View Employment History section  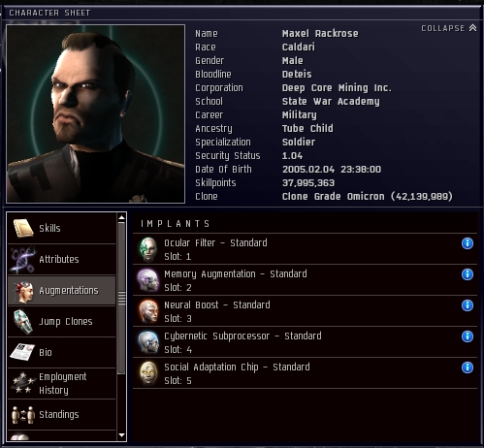coord(62,383)
